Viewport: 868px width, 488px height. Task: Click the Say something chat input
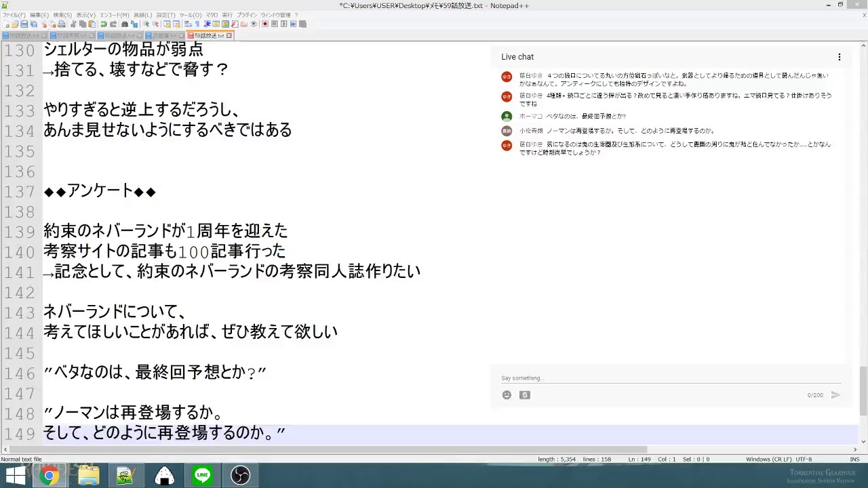click(x=671, y=378)
